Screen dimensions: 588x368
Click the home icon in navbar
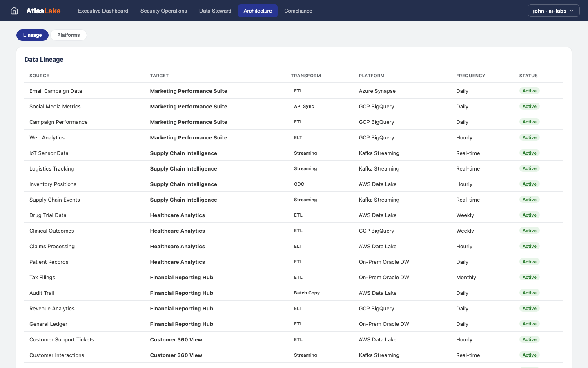pos(14,11)
